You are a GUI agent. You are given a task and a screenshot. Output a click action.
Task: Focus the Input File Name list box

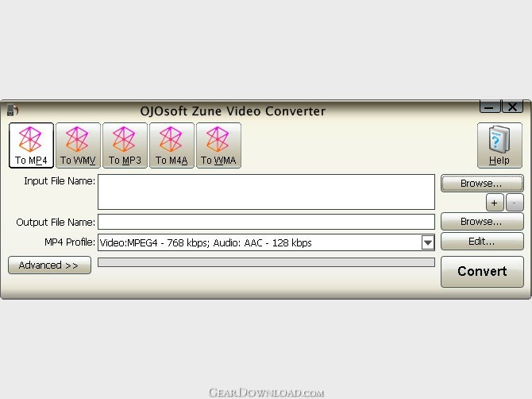coord(266,192)
